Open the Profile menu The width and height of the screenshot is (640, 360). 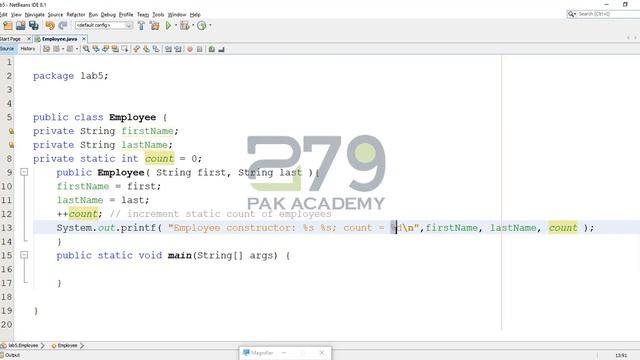click(x=126, y=15)
